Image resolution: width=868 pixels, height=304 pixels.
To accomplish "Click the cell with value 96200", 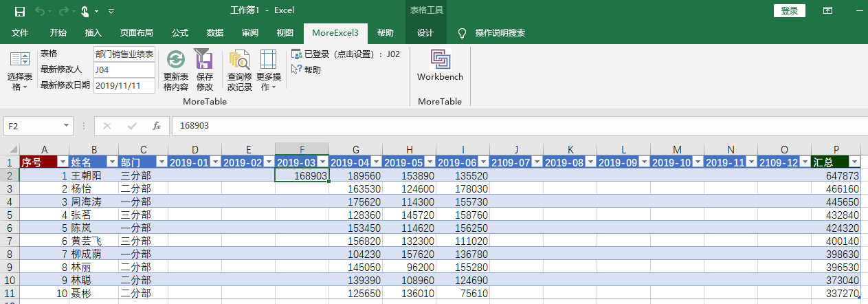I will point(409,267).
